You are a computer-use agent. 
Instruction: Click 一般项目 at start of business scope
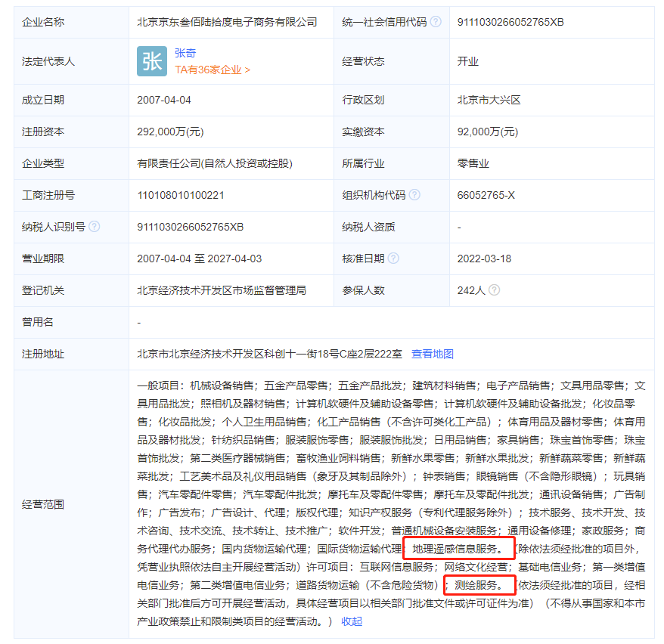[x=158, y=385]
